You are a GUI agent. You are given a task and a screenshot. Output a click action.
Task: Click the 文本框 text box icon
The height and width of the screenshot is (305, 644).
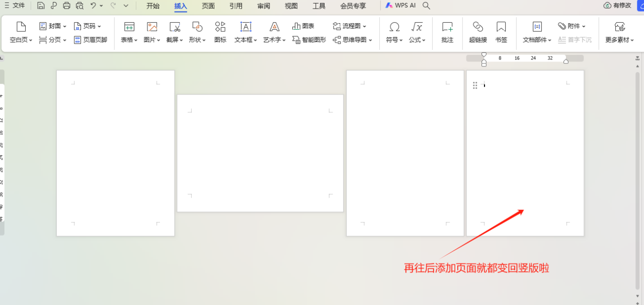246,27
